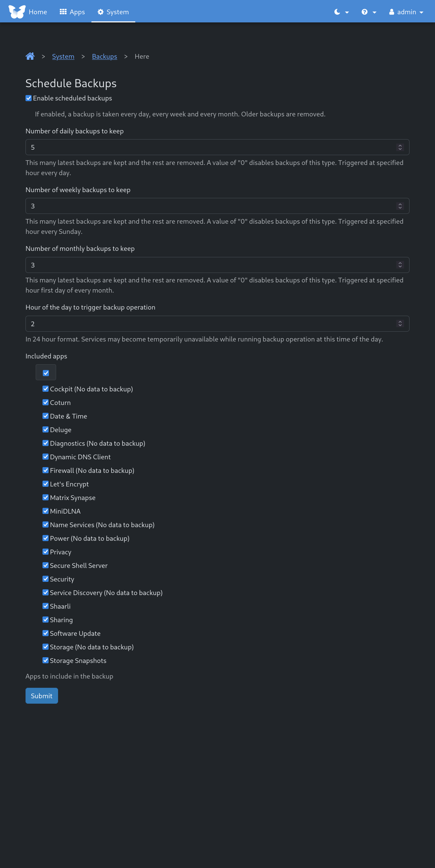Click the System gear icon
The width and height of the screenshot is (435, 868).
coord(101,12)
